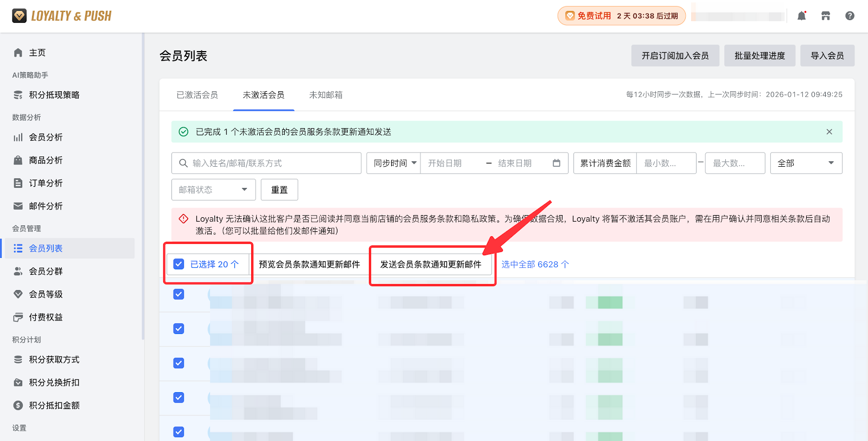Click the calendar icon in date range
This screenshot has height=441, width=868.
556,163
